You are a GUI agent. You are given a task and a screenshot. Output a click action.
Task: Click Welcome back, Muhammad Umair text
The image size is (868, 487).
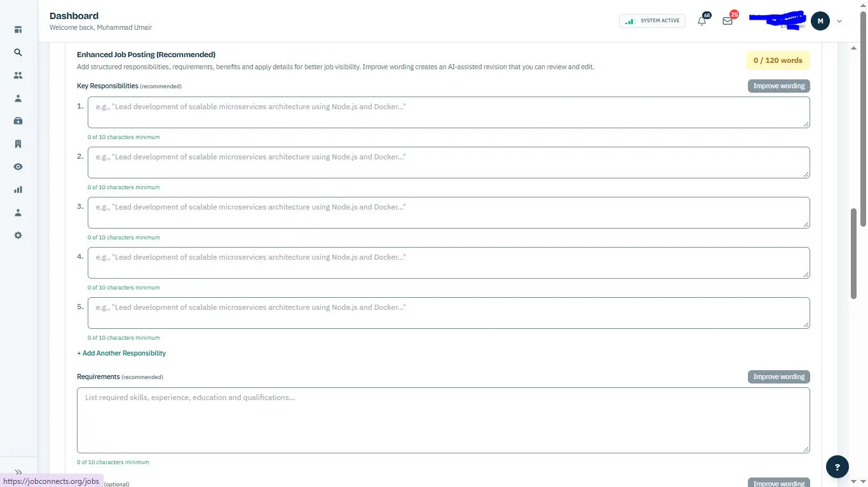(x=100, y=28)
